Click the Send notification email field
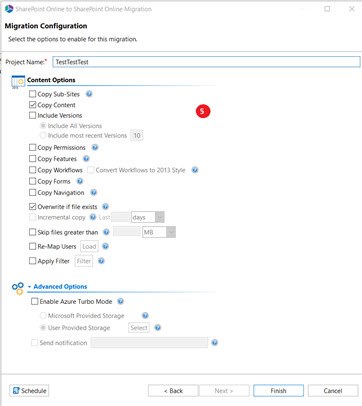Screen dimensions: 362x406 [149, 342]
